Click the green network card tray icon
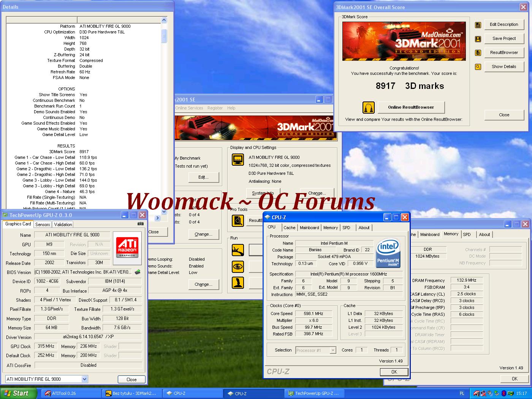This screenshot has height=399, width=532. click(x=510, y=393)
